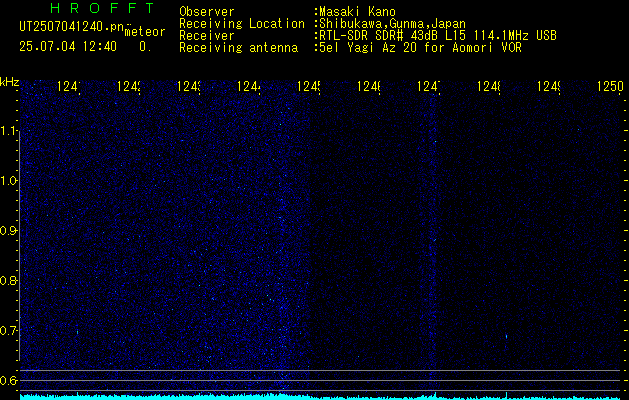The width and height of the screenshot is (629, 400).
Task: Click the Receiving antenna label
Action: click(x=238, y=48)
